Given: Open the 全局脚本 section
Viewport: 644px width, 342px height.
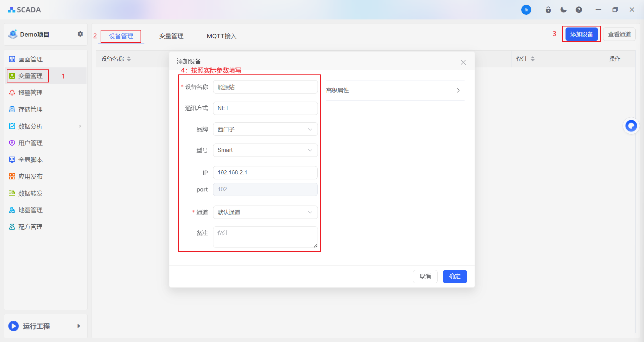Looking at the screenshot, I should tap(12, 160).
